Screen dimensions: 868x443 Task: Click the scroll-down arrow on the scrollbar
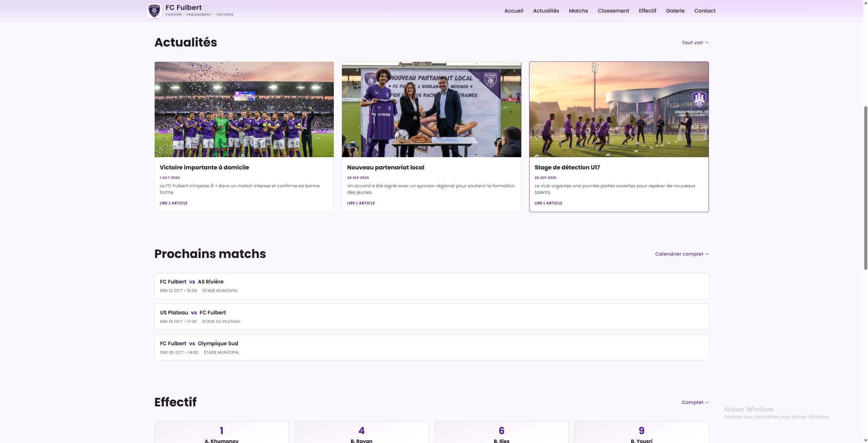click(x=865, y=440)
